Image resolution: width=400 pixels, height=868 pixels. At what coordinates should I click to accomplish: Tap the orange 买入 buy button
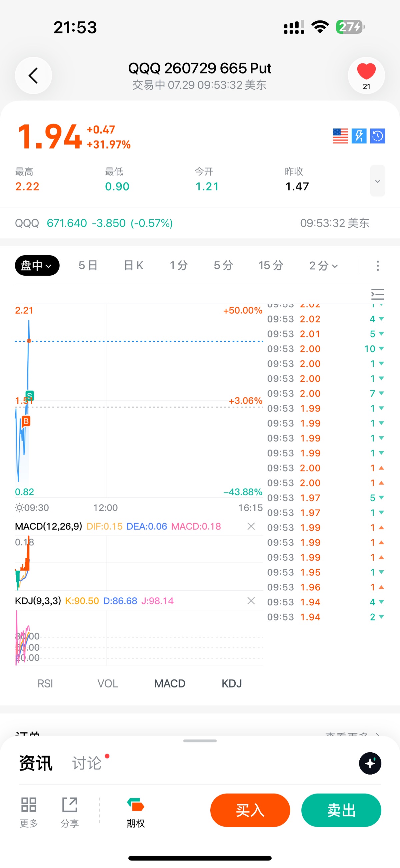coord(250,810)
